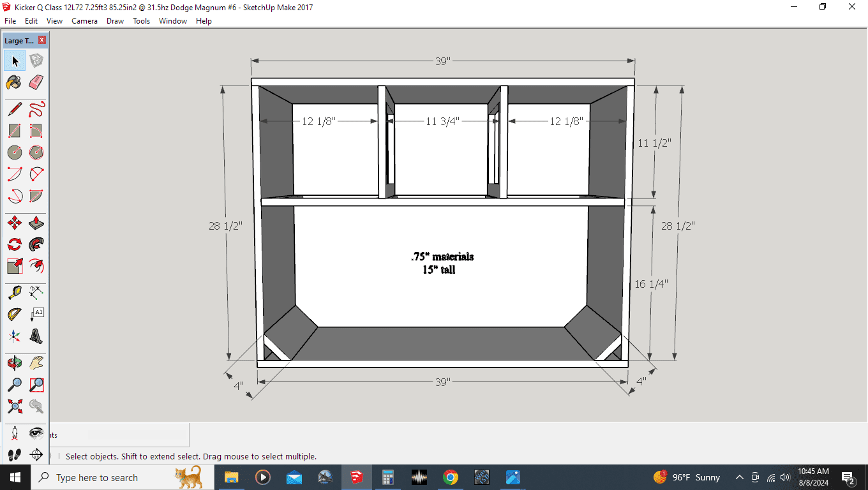Activate the Paint Bucket tool
This screenshot has width=868, height=490.
(x=15, y=82)
